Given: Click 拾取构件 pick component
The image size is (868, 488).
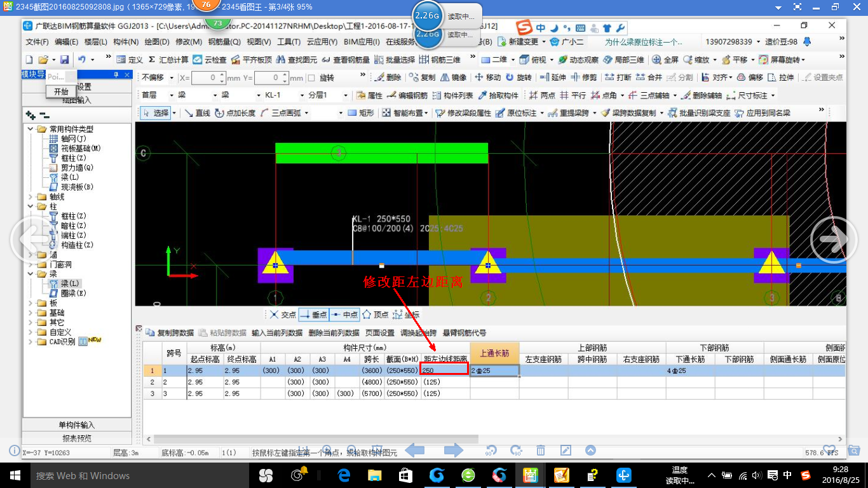Looking at the screenshot, I should tap(498, 95).
